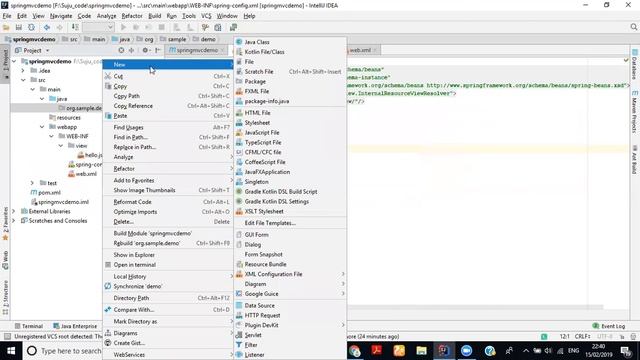This screenshot has height=360, width=640.
Task: Expand Scratches and Consoles node
Action: (14, 221)
